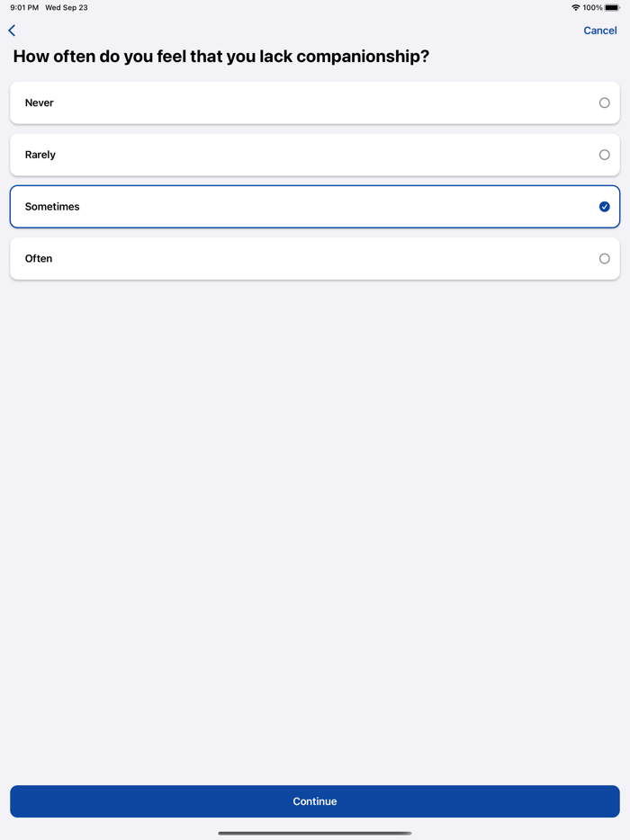Screen dimensions: 630x840
Task: Tap Cancel to exit the survey
Action: point(599,30)
